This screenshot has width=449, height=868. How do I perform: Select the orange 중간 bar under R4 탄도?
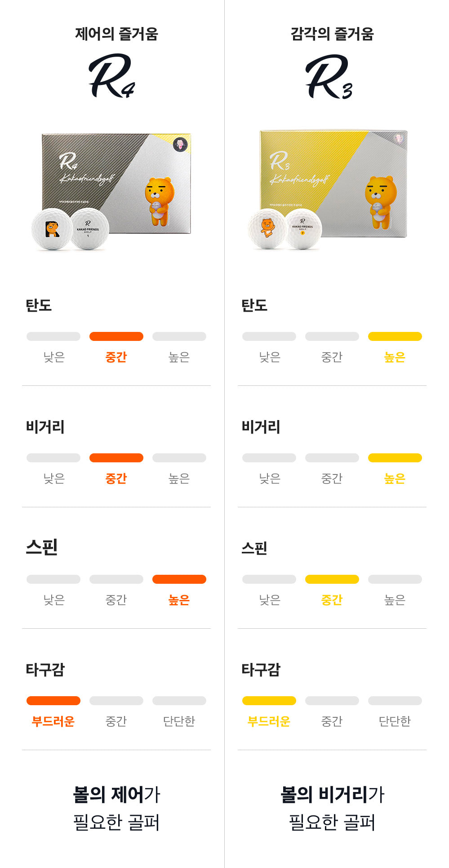116,336
